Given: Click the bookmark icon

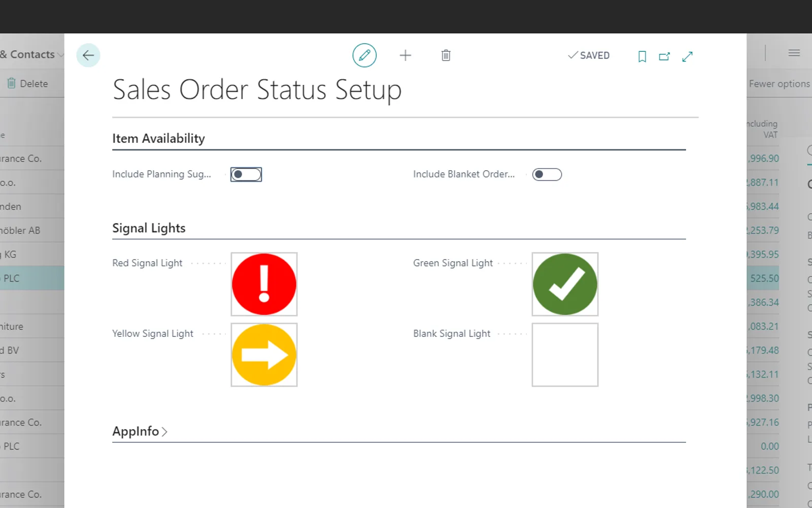Looking at the screenshot, I should point(642,56).
